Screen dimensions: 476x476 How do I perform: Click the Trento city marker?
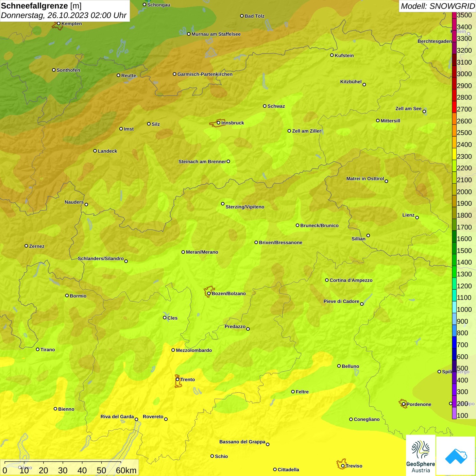pyautogui.click(x=177, y=379)
